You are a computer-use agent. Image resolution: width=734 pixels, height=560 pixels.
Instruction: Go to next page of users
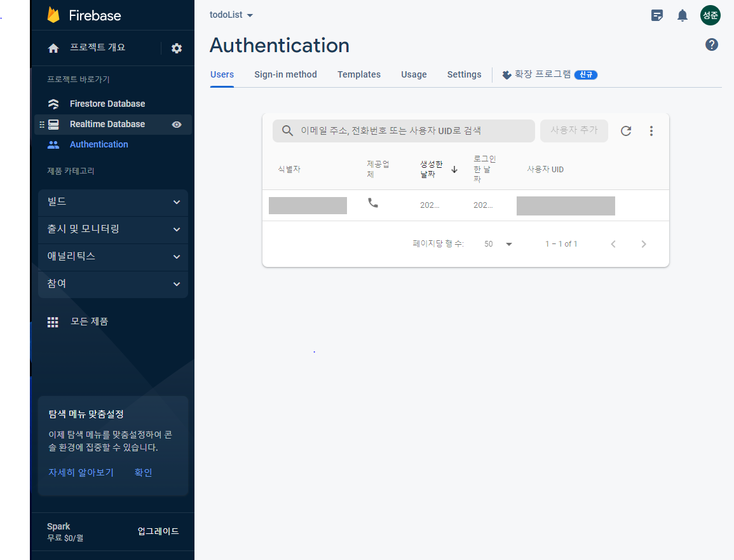pyautogui.click(x=644, y=244)
